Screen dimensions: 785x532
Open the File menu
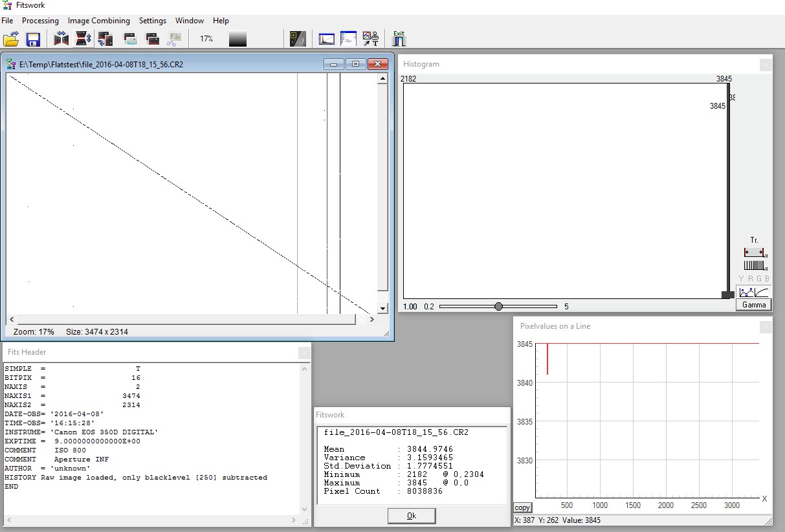click(x=7, y=21)
